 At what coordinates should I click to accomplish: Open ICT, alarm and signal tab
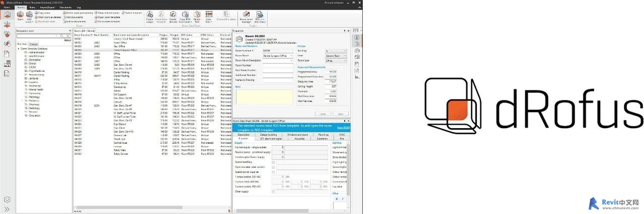(x=271, y=139)
